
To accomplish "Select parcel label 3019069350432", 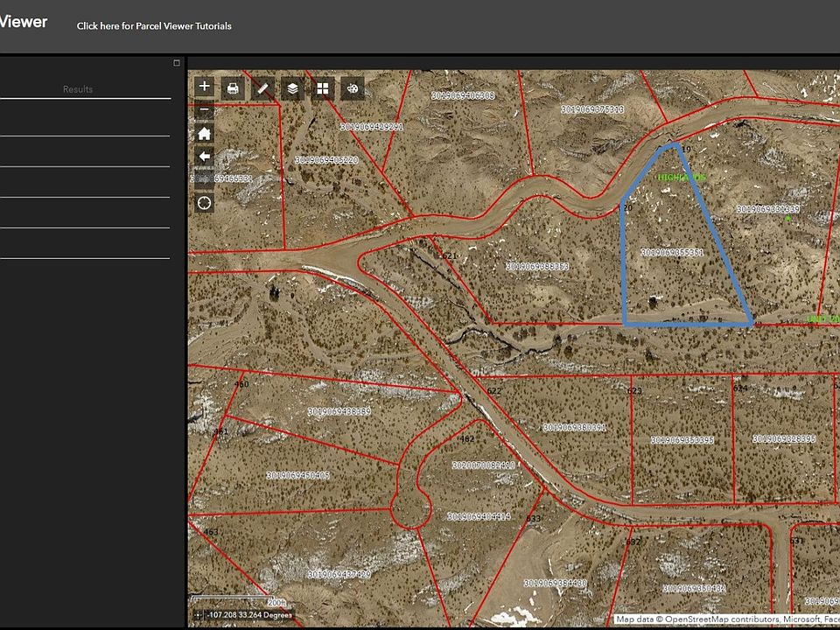I will click(694, 588).
